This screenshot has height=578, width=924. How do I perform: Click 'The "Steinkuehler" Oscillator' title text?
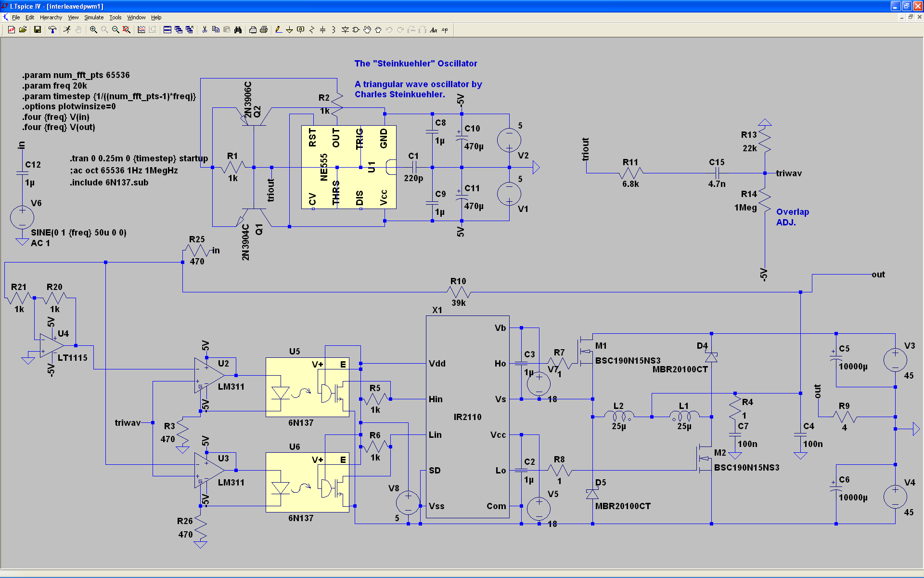pyautogui.click(x=416, y=64)
